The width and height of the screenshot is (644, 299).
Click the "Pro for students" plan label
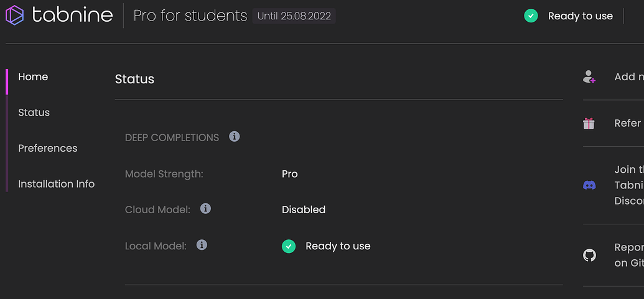click(x=190, y=16)
